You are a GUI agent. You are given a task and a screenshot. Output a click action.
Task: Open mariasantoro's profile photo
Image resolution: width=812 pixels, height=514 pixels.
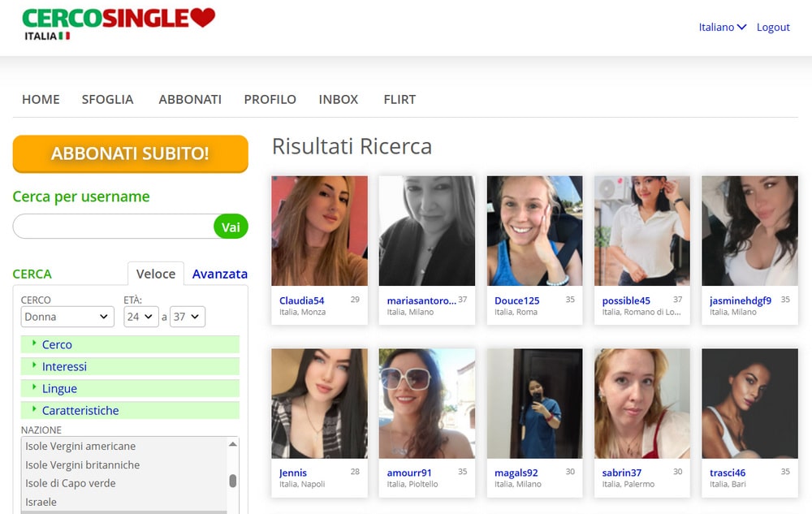click(x=427, y=231)
